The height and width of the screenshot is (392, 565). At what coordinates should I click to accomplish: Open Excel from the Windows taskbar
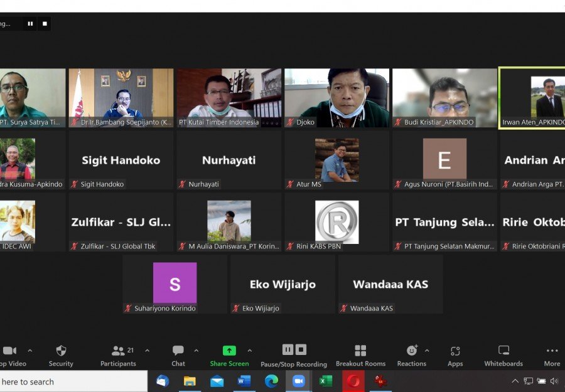(326, 381)
